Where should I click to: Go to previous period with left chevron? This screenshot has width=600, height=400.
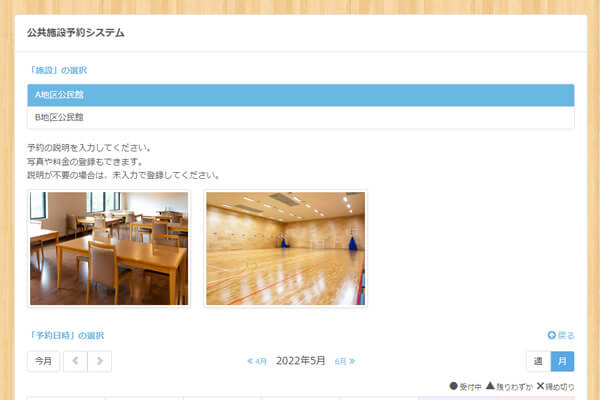point(76,361)
